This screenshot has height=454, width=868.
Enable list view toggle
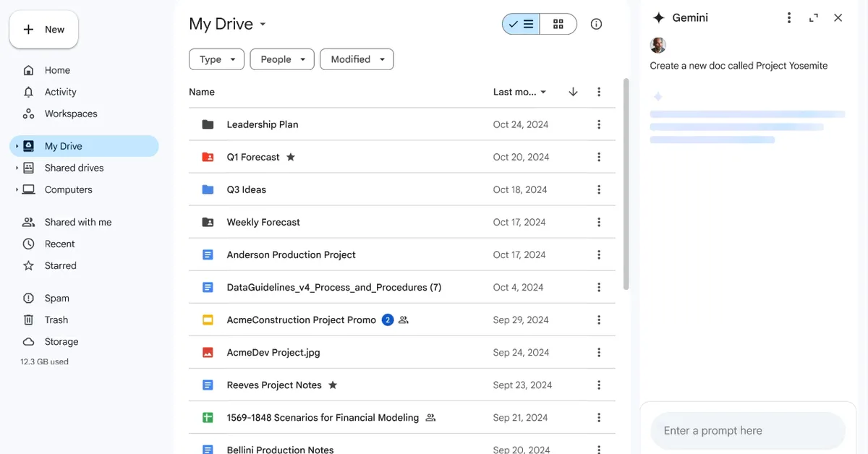pyautogui.click(x=520, y=24)
